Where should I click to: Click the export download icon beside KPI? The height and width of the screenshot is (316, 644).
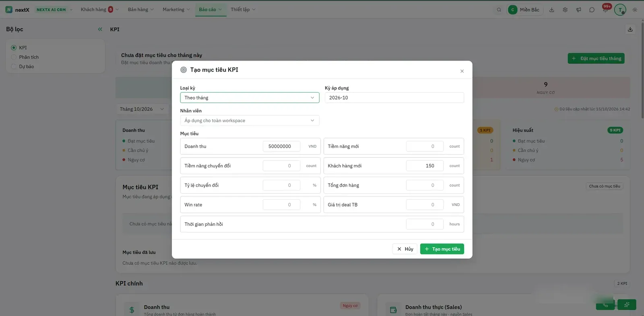pyautogui.click(x=630, y=29)
